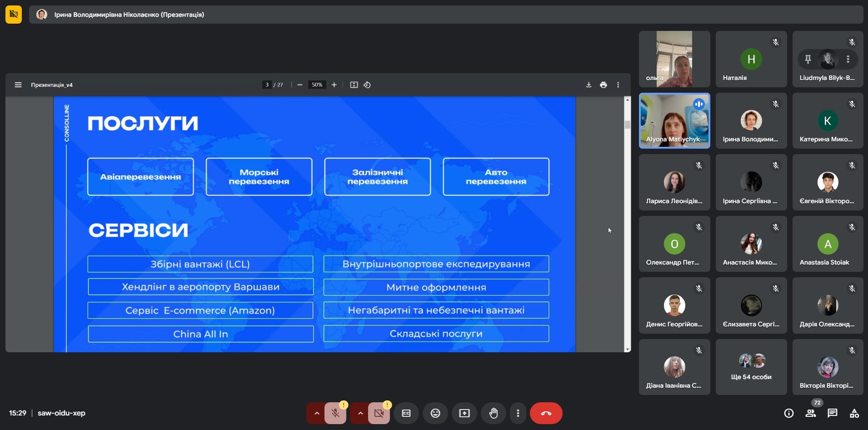Rotate the PDF page
Screen dimensions: 868x430
click(x=367, y=85)
